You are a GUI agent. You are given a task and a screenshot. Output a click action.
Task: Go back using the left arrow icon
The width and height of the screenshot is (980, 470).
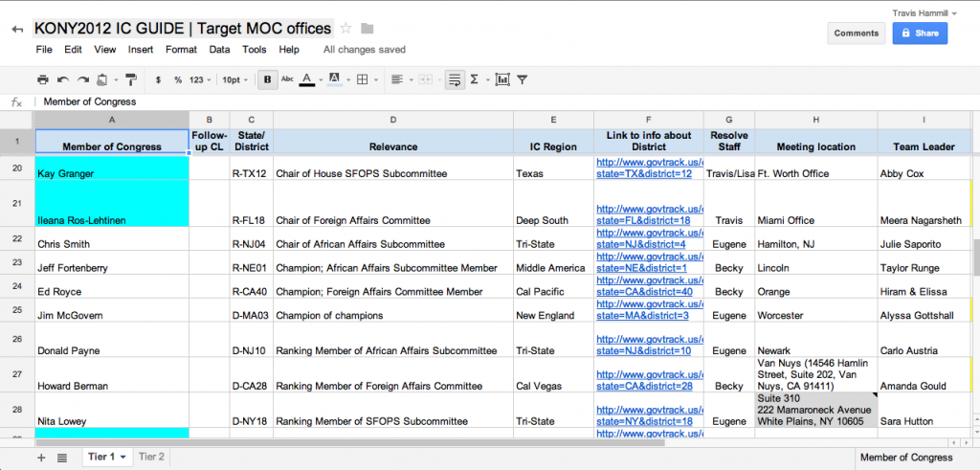coord(17,29)
